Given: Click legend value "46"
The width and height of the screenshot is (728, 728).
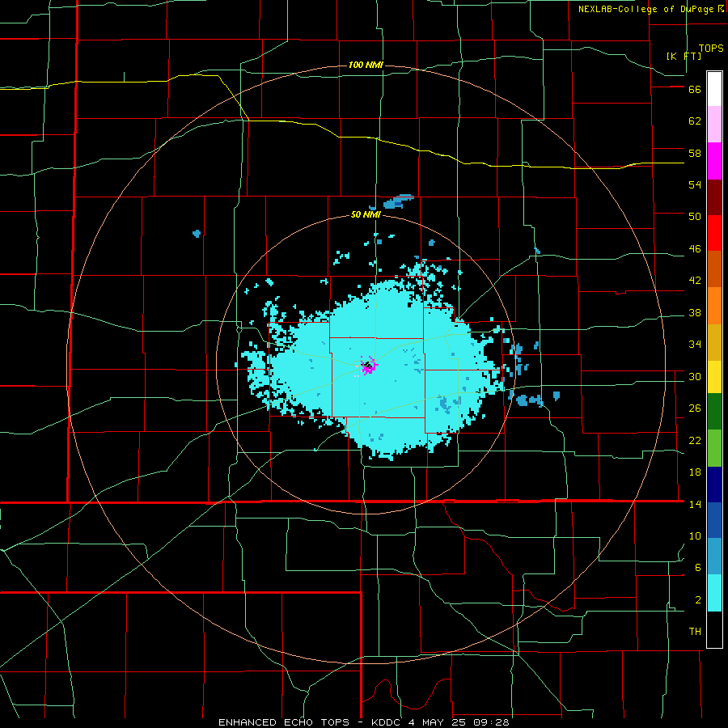Looking at the screenshot, I should pyautogui.click(x=695, y=249).
